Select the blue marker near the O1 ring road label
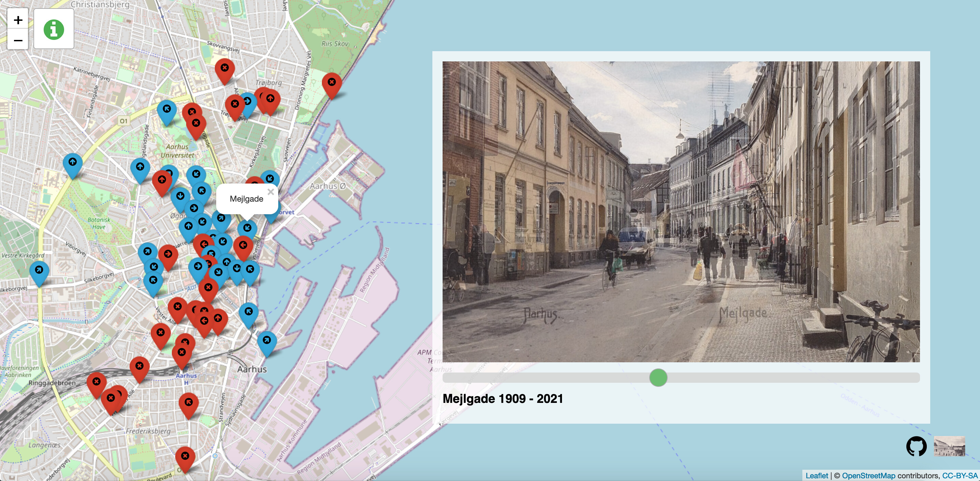Image resolution: width=980 pixels, height=481 pixels. click(x=167, y=113)
